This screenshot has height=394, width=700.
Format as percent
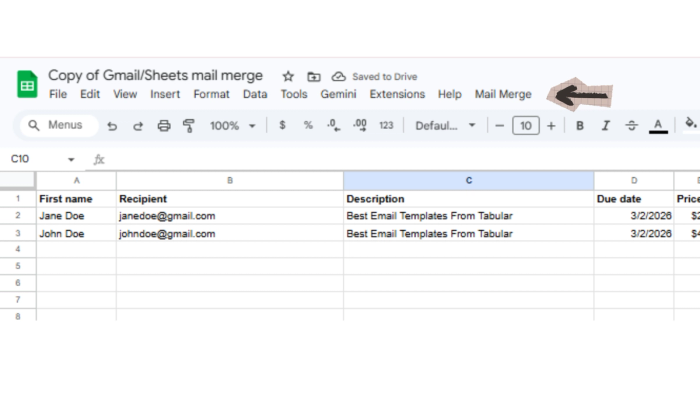308,125
